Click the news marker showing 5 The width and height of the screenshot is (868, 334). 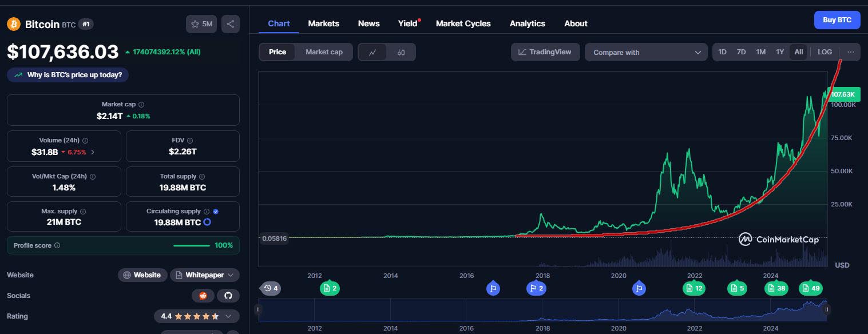(x=738, y=288)
